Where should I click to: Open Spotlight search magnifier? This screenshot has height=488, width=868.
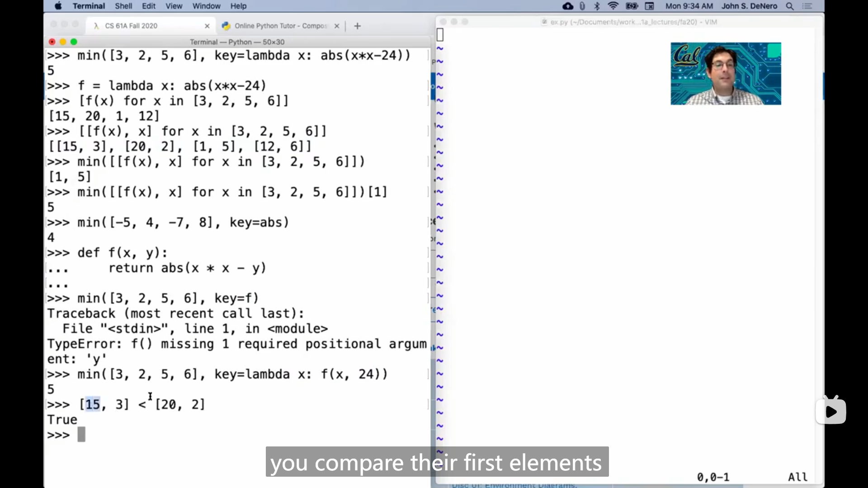(790, 6)
